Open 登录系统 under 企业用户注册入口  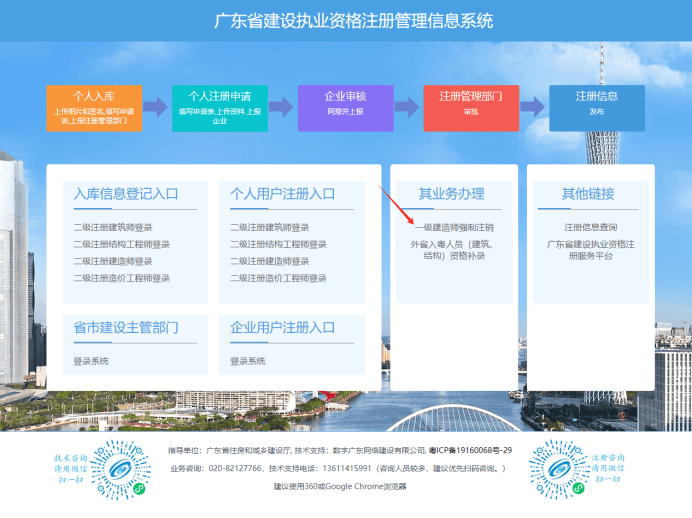tap(248, 361)
